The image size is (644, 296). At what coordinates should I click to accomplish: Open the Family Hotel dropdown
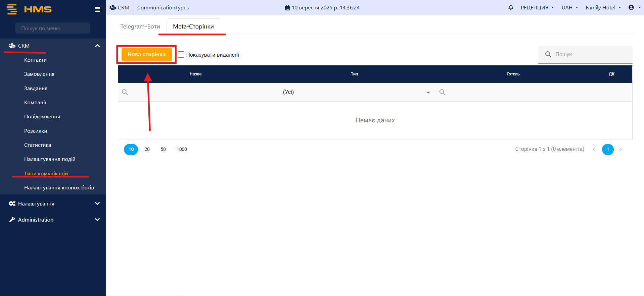click(603, 7)
